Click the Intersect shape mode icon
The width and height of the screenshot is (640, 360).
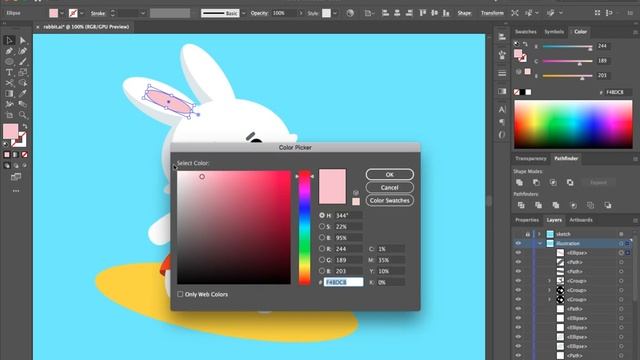[x=553, y=182]
